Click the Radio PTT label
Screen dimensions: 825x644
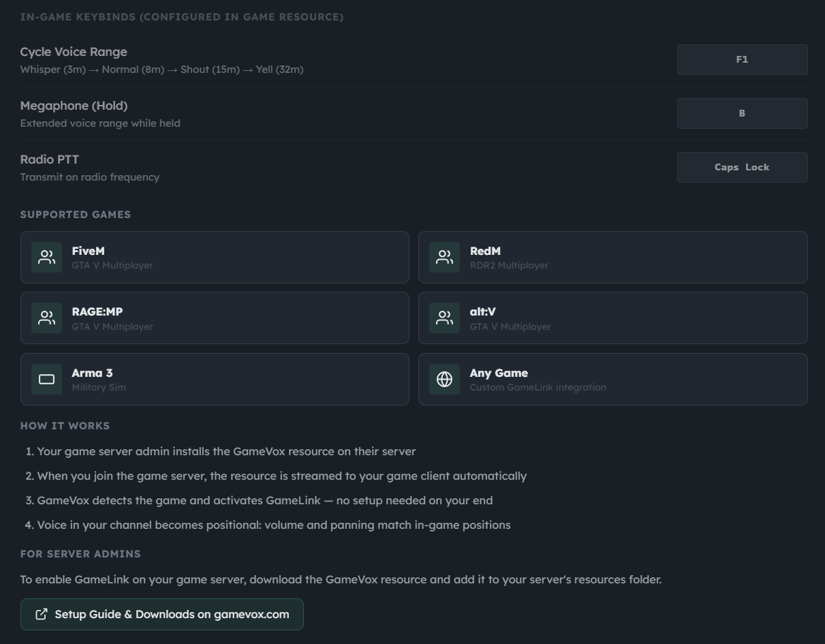coord(50,159)
